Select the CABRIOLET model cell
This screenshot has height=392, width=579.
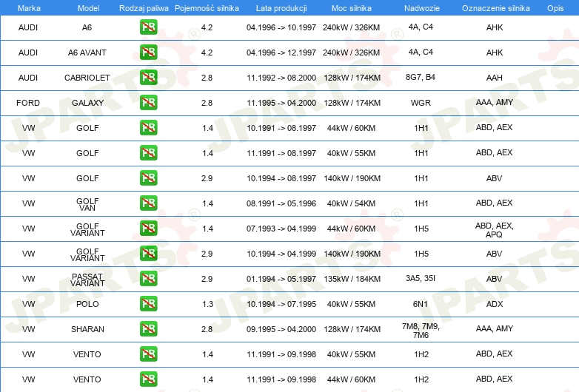(87, 78)
